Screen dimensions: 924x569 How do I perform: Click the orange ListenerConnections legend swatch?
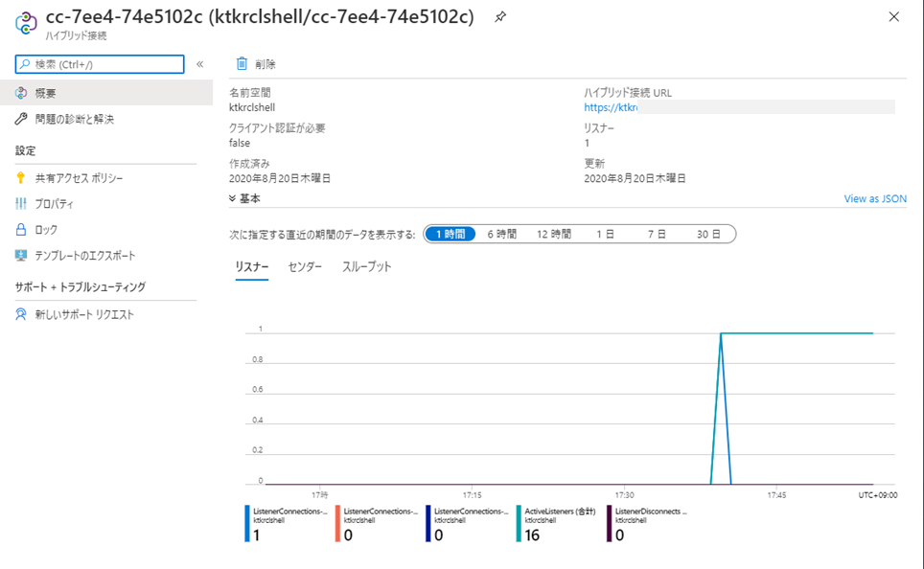point(337,524)
